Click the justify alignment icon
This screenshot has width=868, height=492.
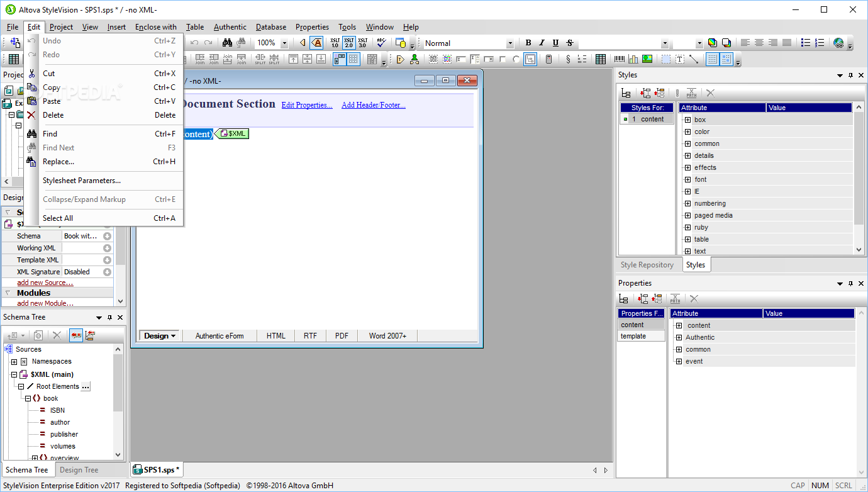(787, 43)
